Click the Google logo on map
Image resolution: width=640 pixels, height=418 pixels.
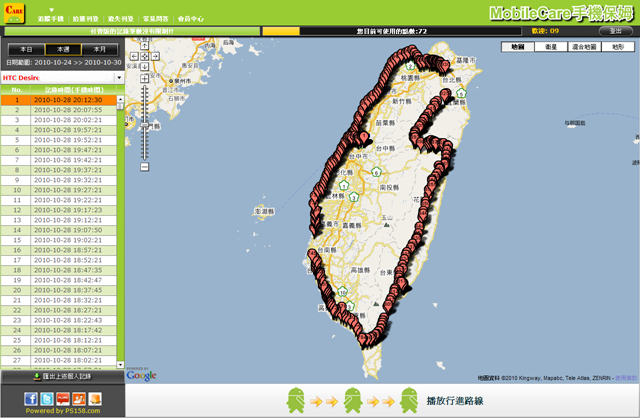pos(141,375)
